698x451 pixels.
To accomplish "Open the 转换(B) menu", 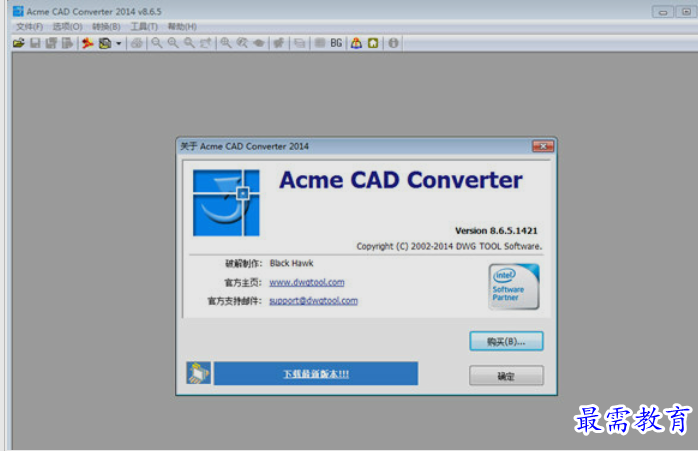I will pos(106,27).
